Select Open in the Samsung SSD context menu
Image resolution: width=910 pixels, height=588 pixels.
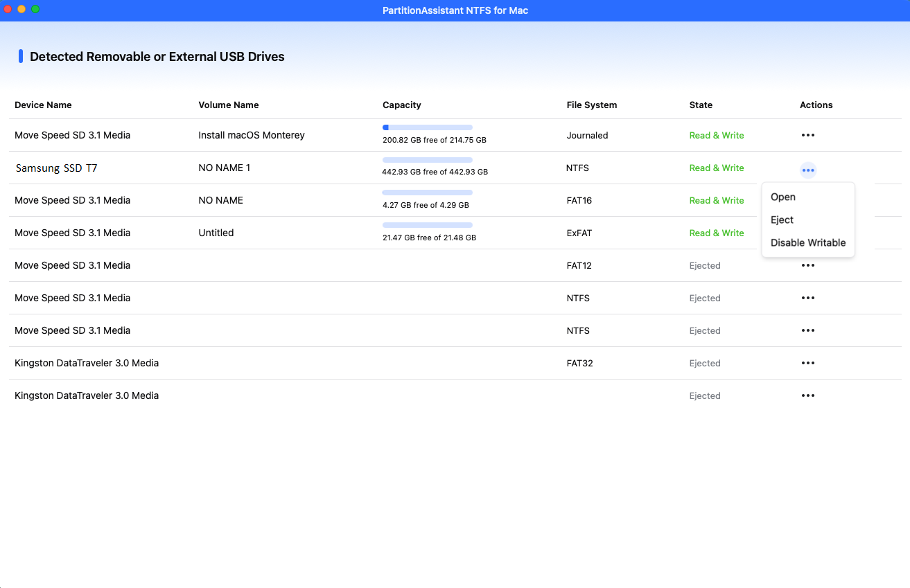click(x=782, y=197)
